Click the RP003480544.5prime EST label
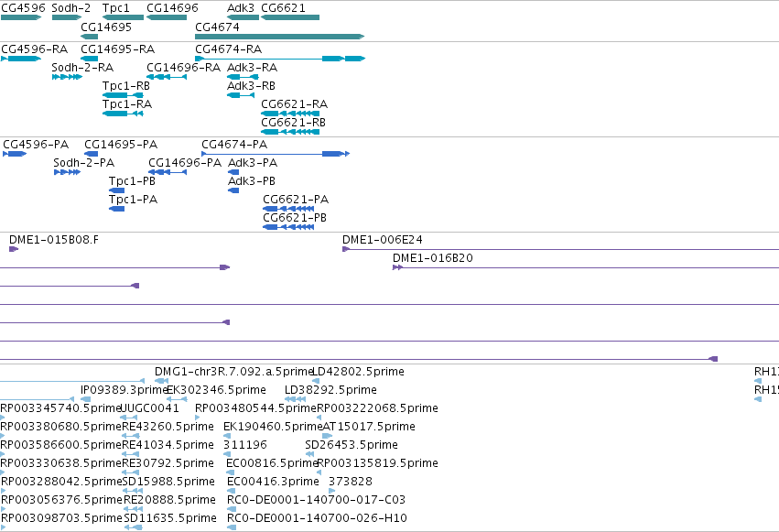This screenshot has height=532, width=779. click(x=255, y=408)
